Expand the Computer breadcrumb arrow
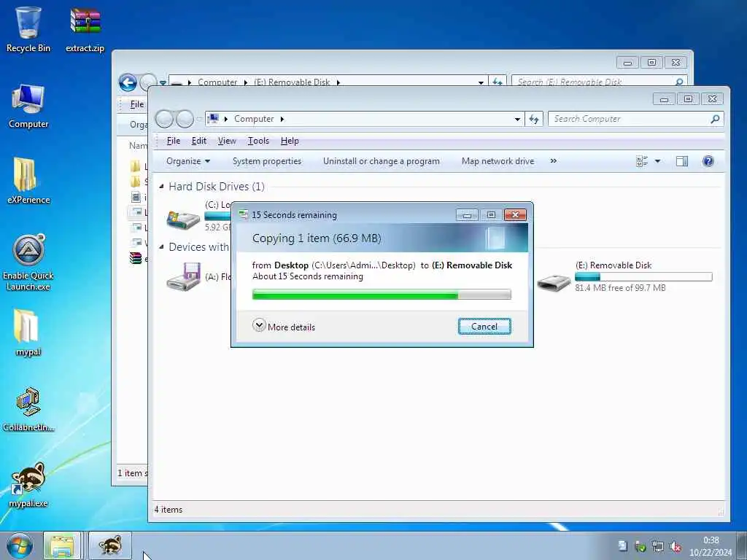The width and height of the screenshot is (747, 560). [x=282, y=119]
